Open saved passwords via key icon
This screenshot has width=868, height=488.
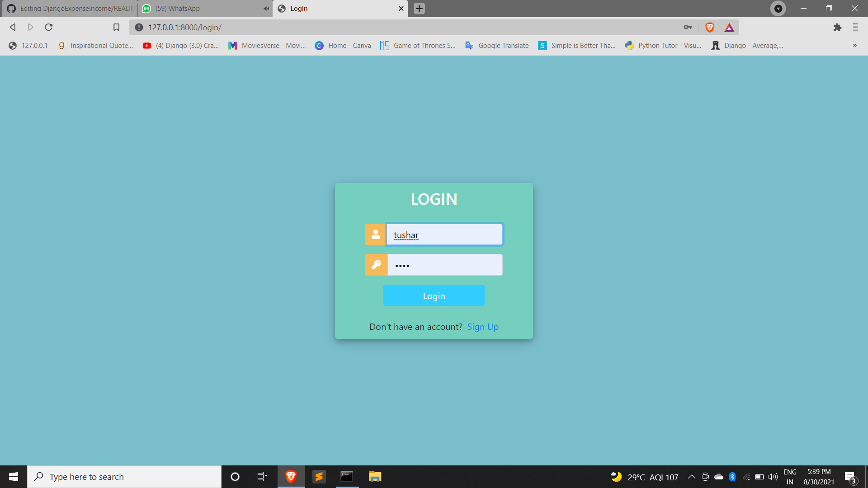pyautogui.click(x=687, y=27)
